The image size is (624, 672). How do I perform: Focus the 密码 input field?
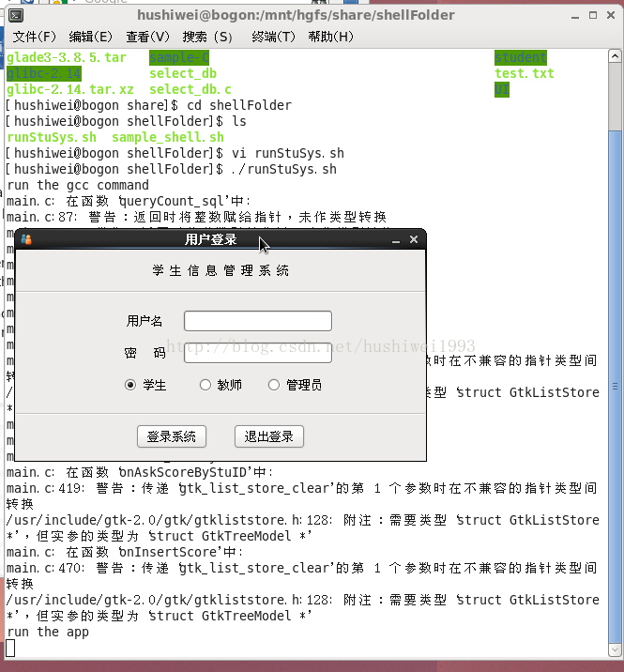pos(258,353)
